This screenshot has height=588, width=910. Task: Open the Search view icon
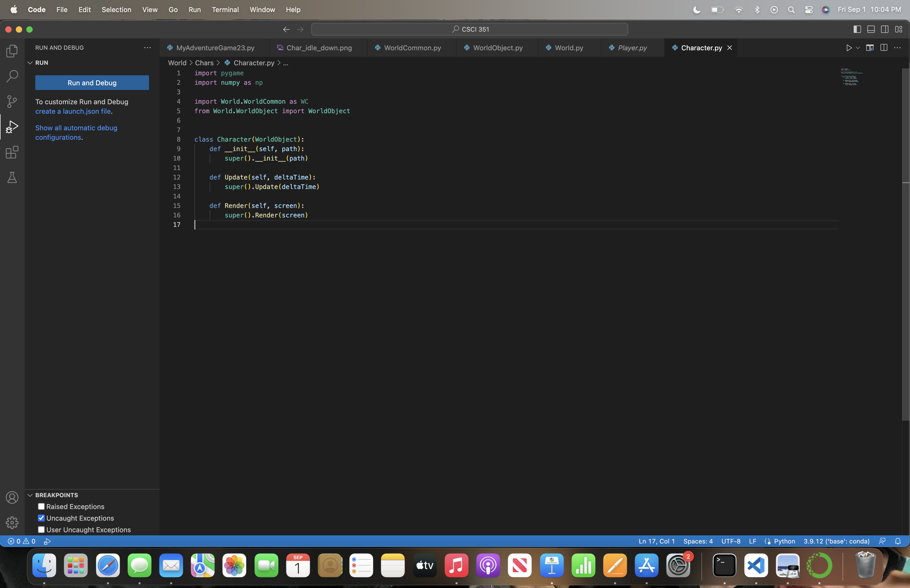click(x=12, y=76)
